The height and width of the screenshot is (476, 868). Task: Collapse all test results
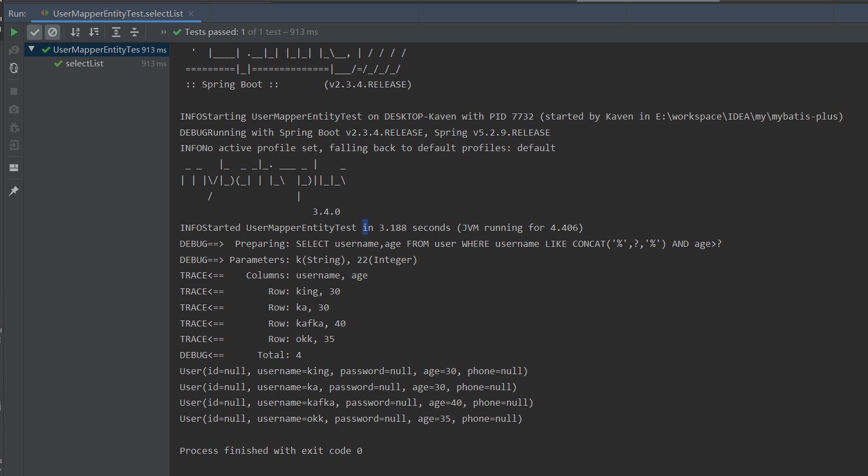pos(134,32)
